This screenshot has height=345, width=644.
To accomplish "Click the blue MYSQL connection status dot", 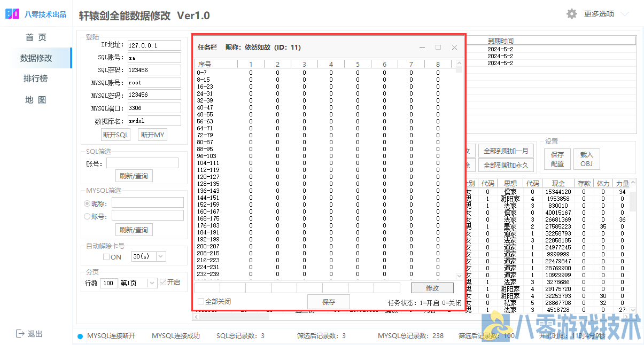I will [80, 336].
